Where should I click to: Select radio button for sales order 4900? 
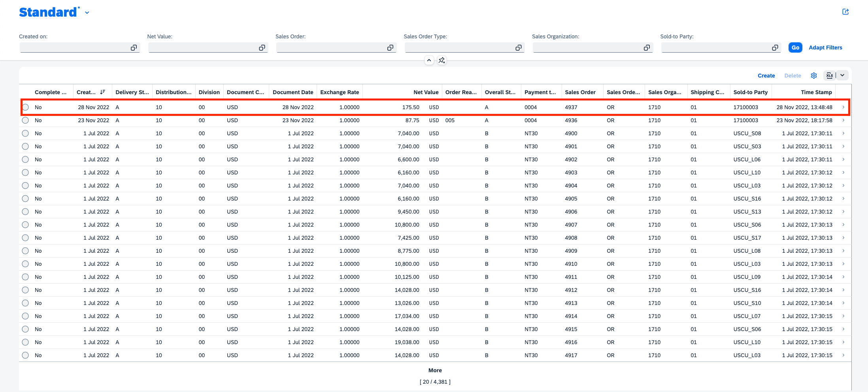pyautogui.click(x=25, y=133)
